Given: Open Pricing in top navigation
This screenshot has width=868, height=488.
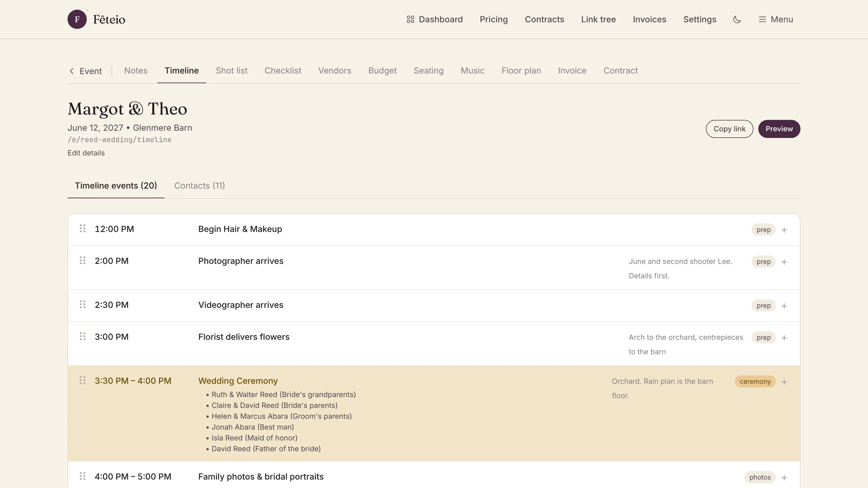Looking at the screenshot, I should (494, 19).
